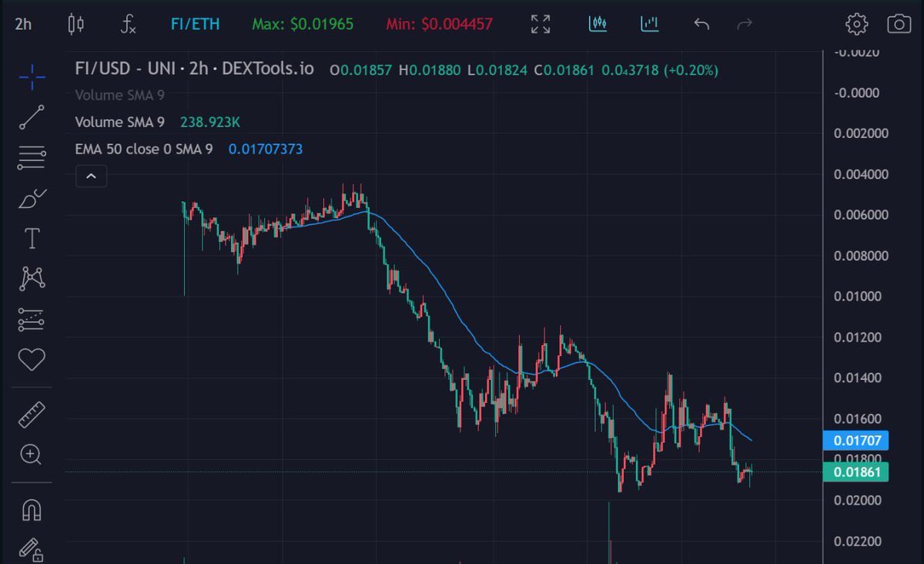Pick the brush drawing tool
Screen dimensions: 924x564
coord(31,196)
